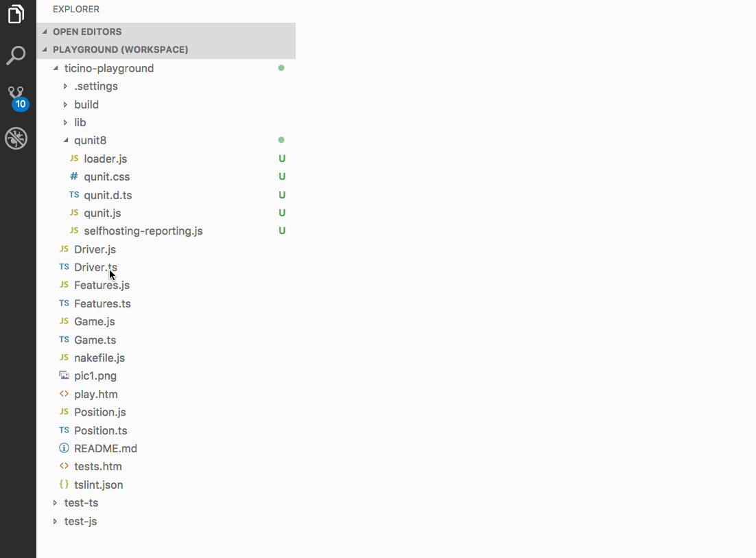Click the image icon next to pic1.png
Screen dimensions: 756x558
[64, 375]
